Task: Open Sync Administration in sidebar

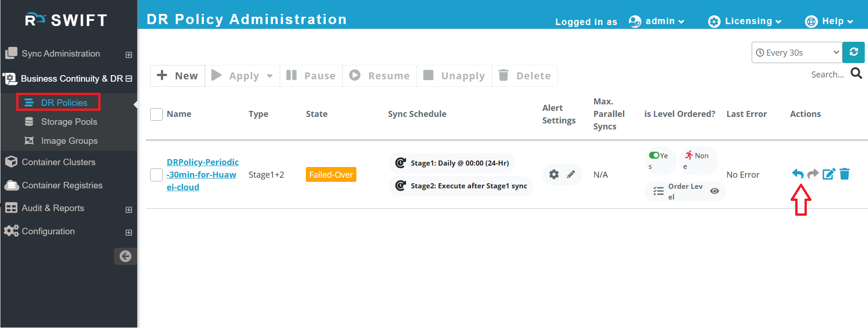Action: click(x=61, y=53)
